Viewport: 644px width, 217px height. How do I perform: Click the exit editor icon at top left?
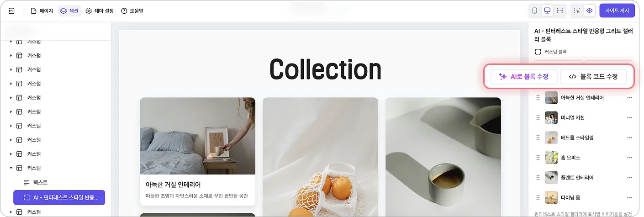click(x=12, y=11)
